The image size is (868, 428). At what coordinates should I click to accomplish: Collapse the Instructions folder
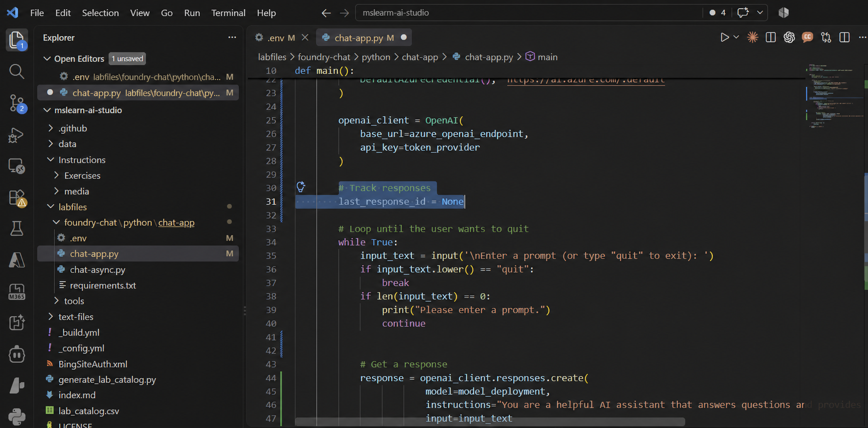coord(51,160)
